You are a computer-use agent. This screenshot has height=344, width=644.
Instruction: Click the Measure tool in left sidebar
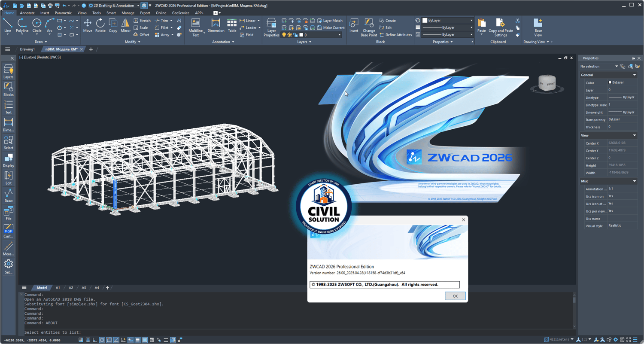point(9,249)
